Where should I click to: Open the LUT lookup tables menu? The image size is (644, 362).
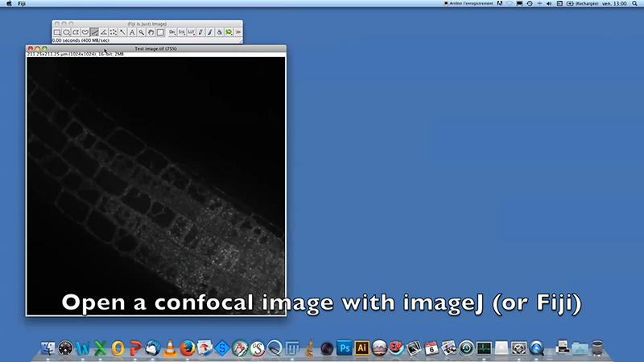192,32
